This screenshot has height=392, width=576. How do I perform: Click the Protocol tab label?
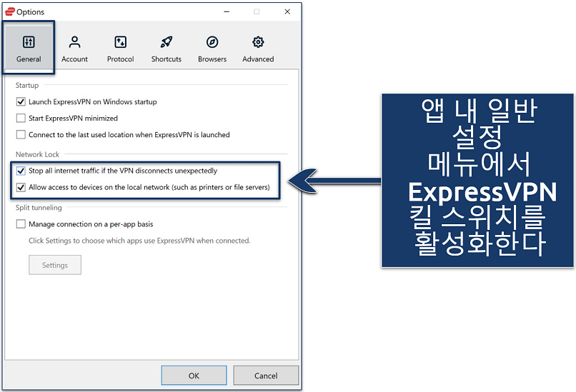(120, 59)
